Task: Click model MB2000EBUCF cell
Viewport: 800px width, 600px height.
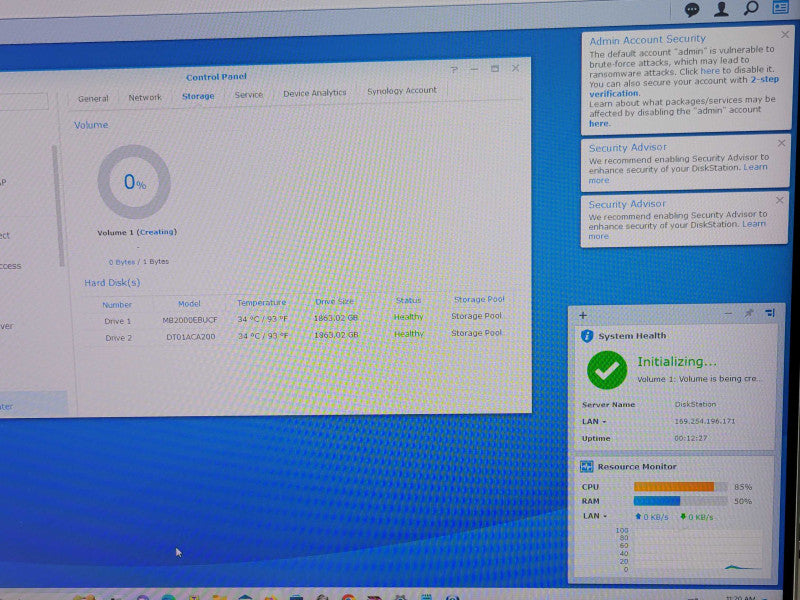Action: pyautogui.click(x=189, y=320)
